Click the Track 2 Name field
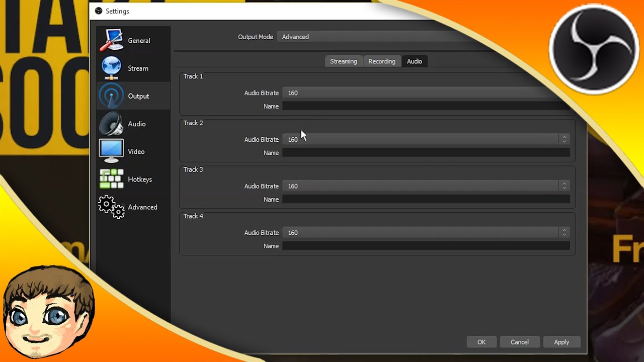Image resolution: width=644 pixels, height=362 pixels. (426, 153)
